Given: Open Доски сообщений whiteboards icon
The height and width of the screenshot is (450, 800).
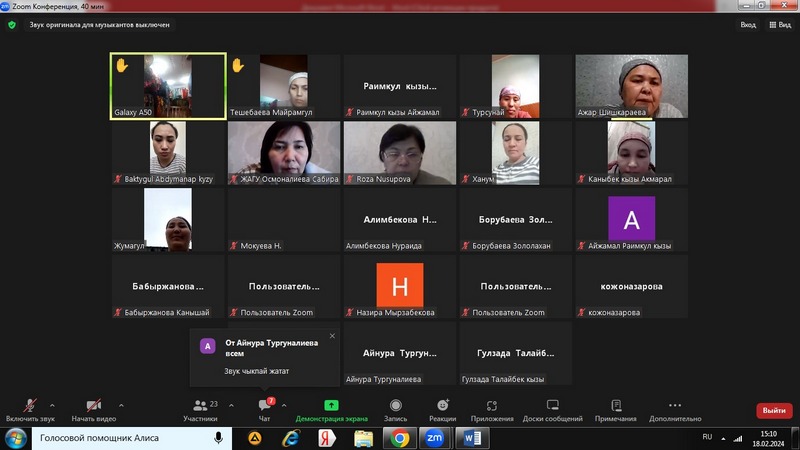Looking at the screenshot, I should click(552, 406).
